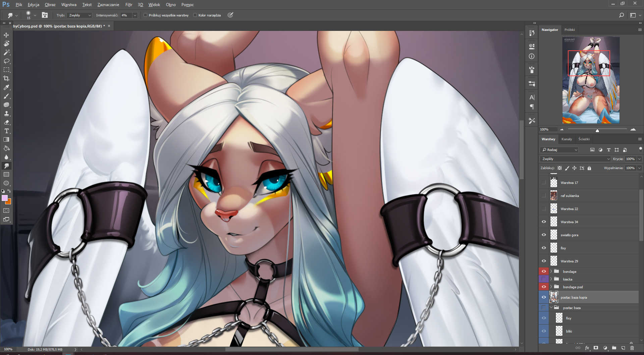The image size is (644, 355).
Task: Change the screen mode
Action: tap(6, 219)
